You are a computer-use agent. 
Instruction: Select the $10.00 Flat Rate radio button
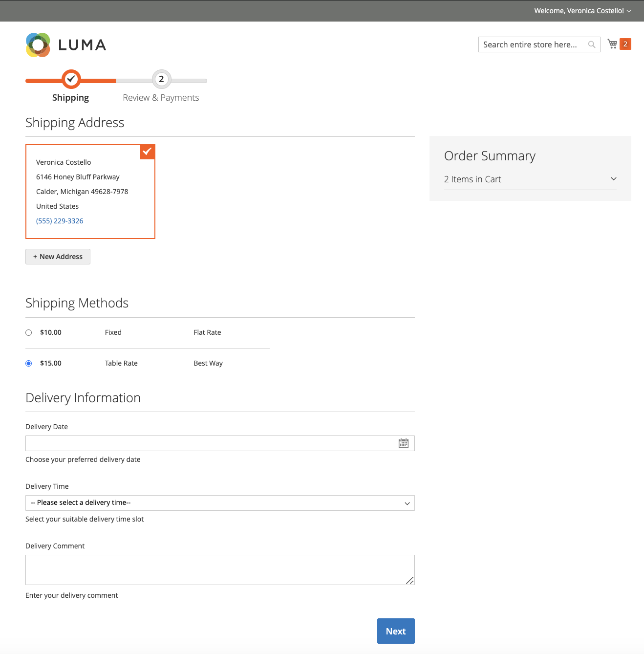click(29, 333)
